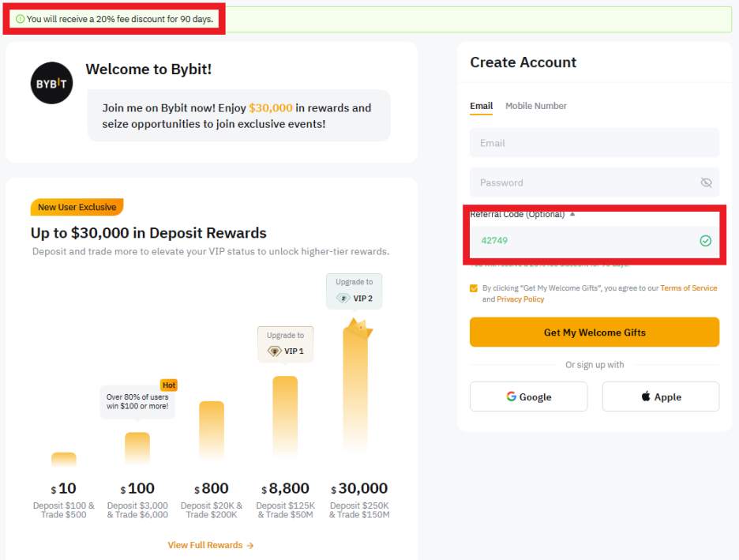This screenshot has height=560, width=739.
Task: Click the 'Over 80% of users' tooltip
Action: [x=137, y=401]
